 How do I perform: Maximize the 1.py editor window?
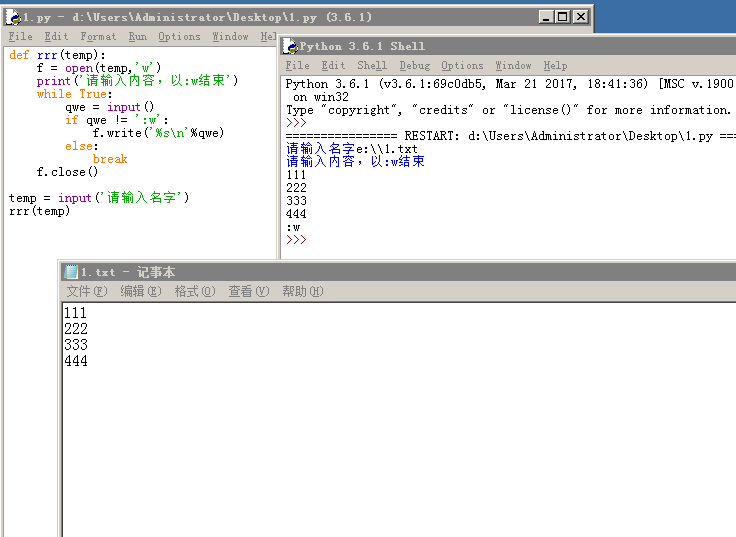point(562,17)
